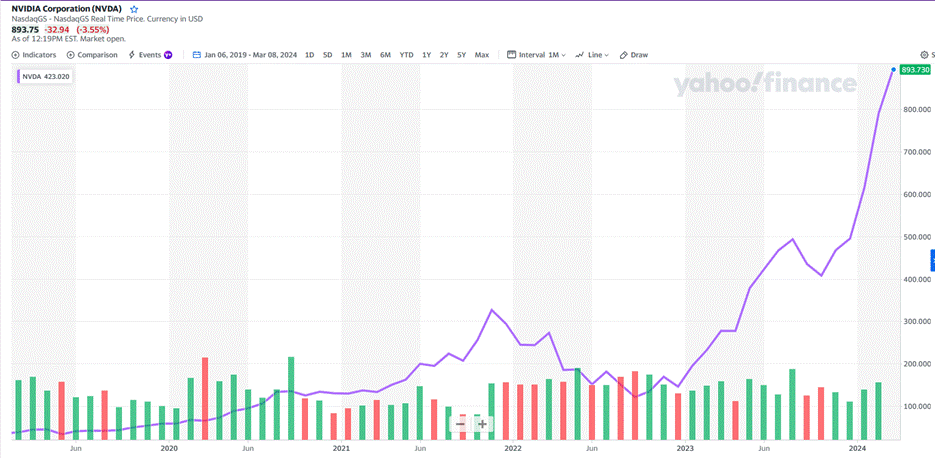This screenshot has height=458, width=935.
Task: Click the (-3.55%) percent change
Action: pos(92,29)
